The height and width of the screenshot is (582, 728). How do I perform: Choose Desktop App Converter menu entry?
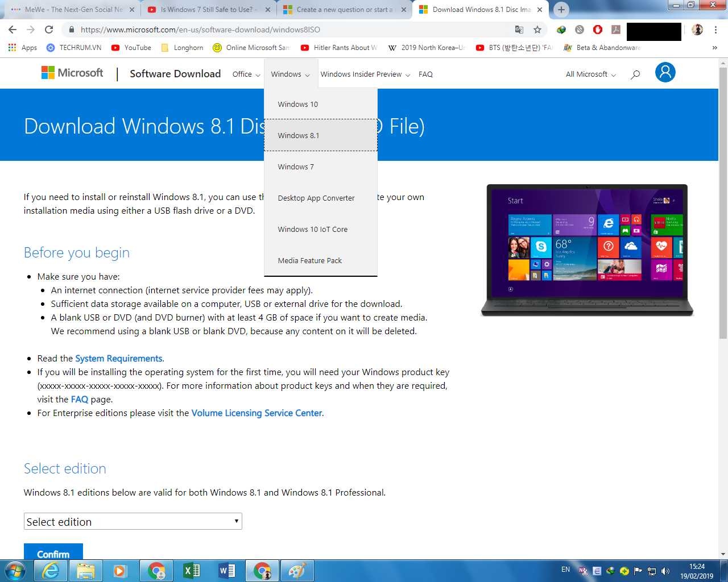coord(321,198)
